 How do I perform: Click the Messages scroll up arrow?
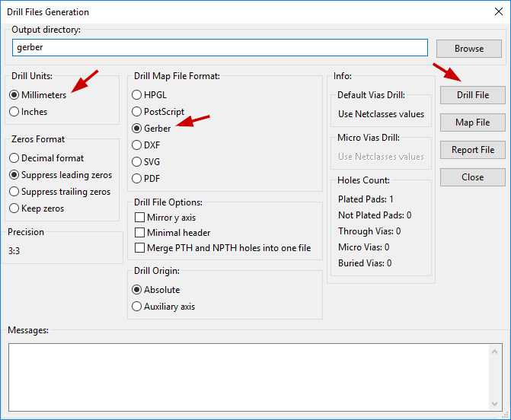pos(495,352)
